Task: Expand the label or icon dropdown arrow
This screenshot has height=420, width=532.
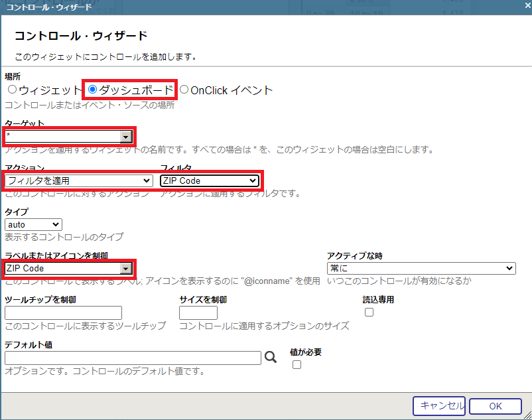Action: [125, 268]
